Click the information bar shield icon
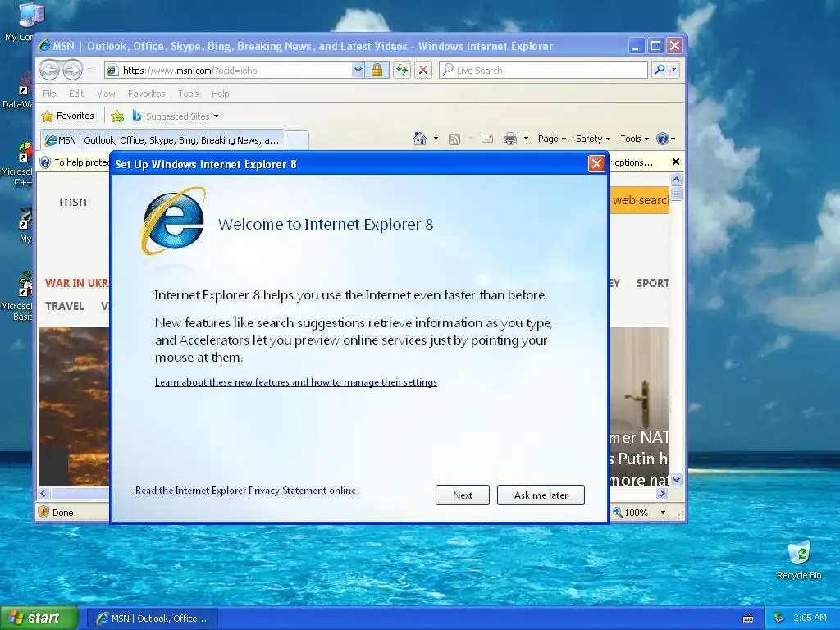The width and height of the screenshot is (840, 630). pos(45,162)
